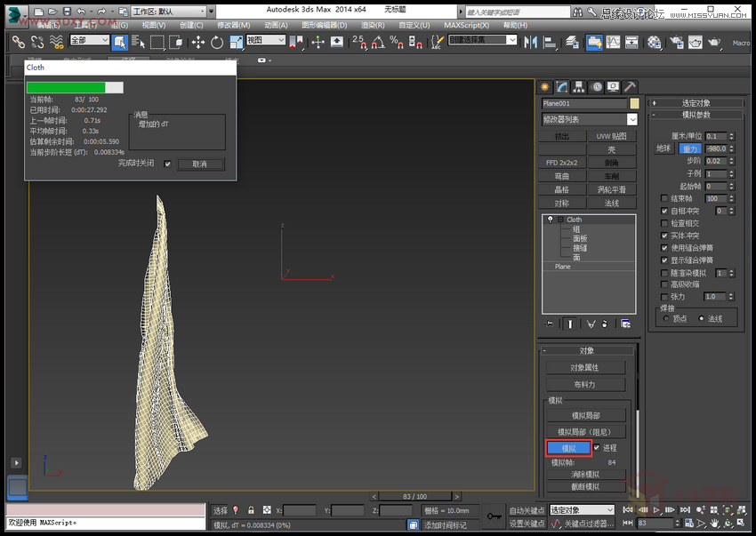Select the Select and Move tool
The image size is (756, 536).
coord(198,42)
